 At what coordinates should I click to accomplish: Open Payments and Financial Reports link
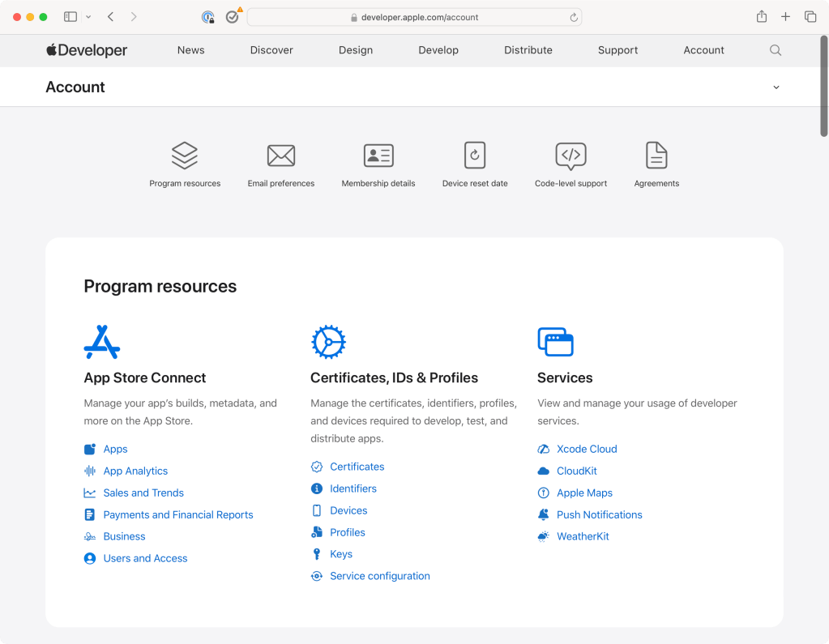pyautogui.click(x=178, y=514)
